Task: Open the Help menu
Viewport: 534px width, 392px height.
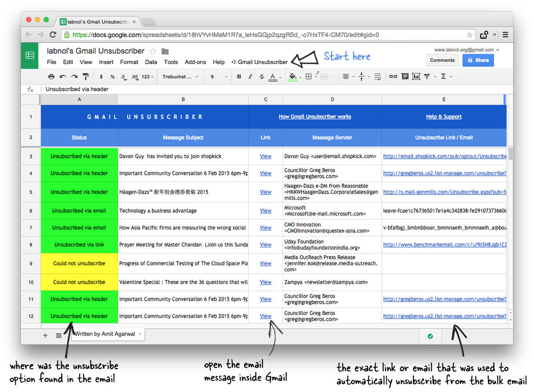Action: [218, 62]
